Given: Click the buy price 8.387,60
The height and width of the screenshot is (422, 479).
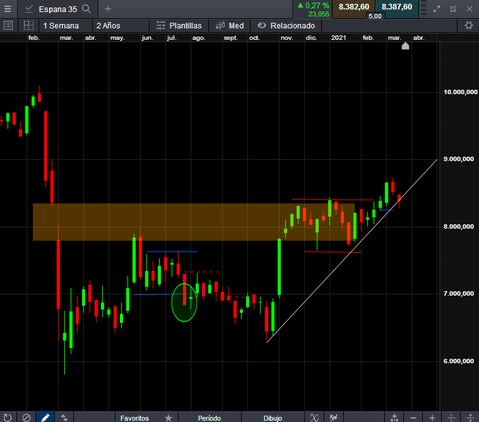Looking at the screenshot, I should [x=397, y=7].
